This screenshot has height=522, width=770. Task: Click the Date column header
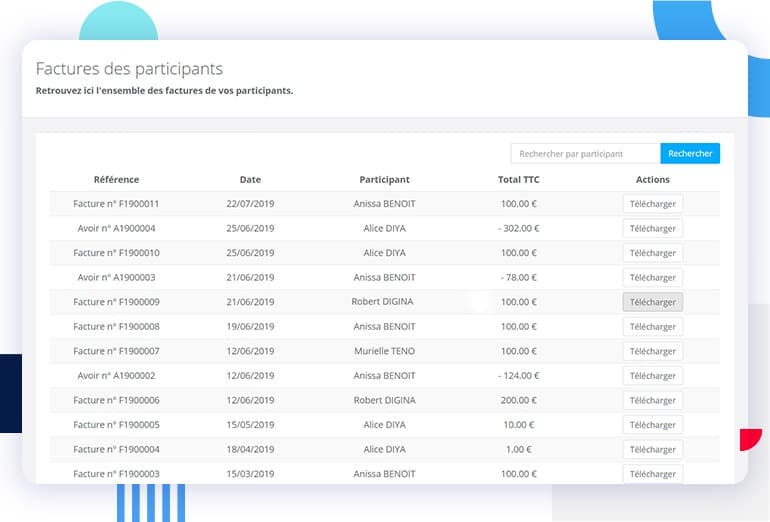coord(250,180)
